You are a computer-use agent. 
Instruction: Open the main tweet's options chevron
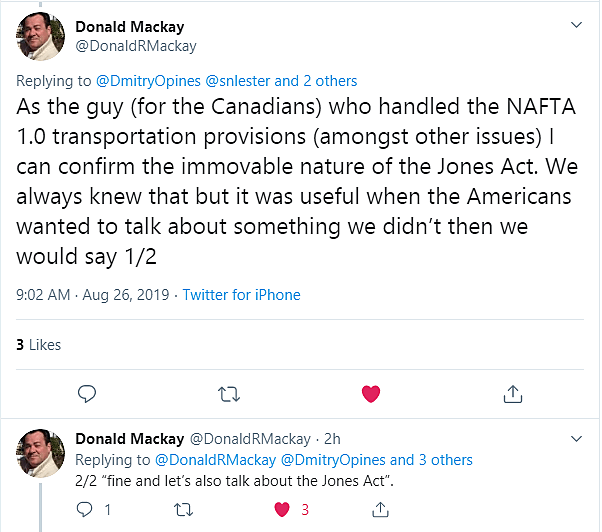coord(576,24)
